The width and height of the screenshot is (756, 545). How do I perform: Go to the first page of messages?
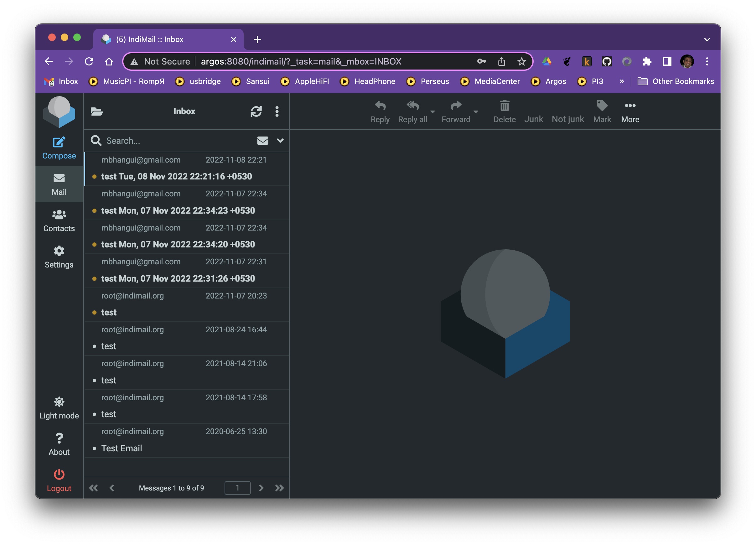[x=93, y=488]
